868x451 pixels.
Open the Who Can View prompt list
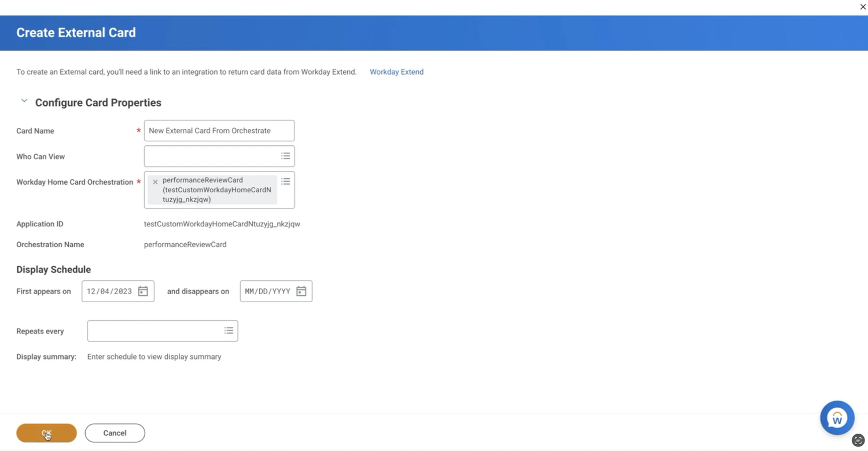(x=285, y=156)
